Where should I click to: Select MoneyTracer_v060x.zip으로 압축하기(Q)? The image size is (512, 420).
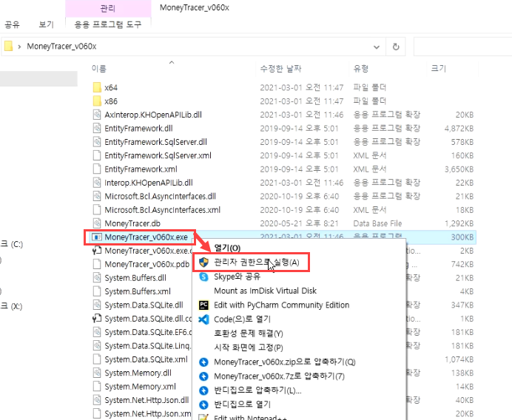(x=285, y=362)
